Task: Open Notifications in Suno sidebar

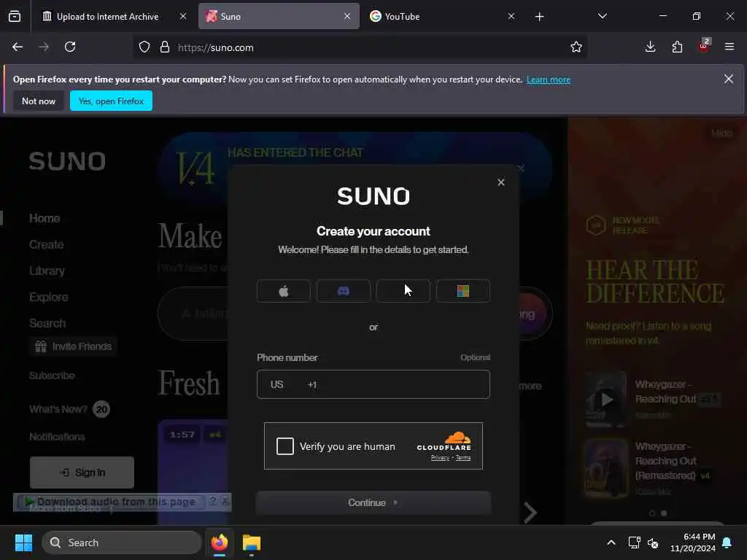Action: click(x=57, y=437)
